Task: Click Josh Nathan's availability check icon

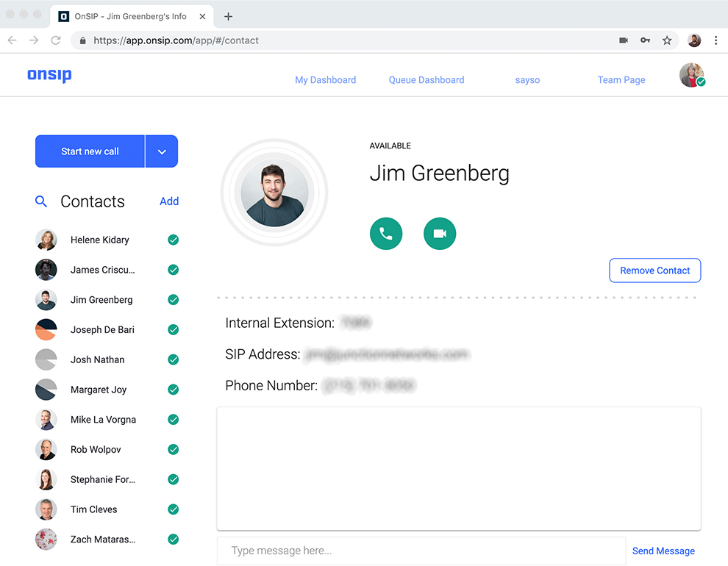Action: tap(174, 359)
